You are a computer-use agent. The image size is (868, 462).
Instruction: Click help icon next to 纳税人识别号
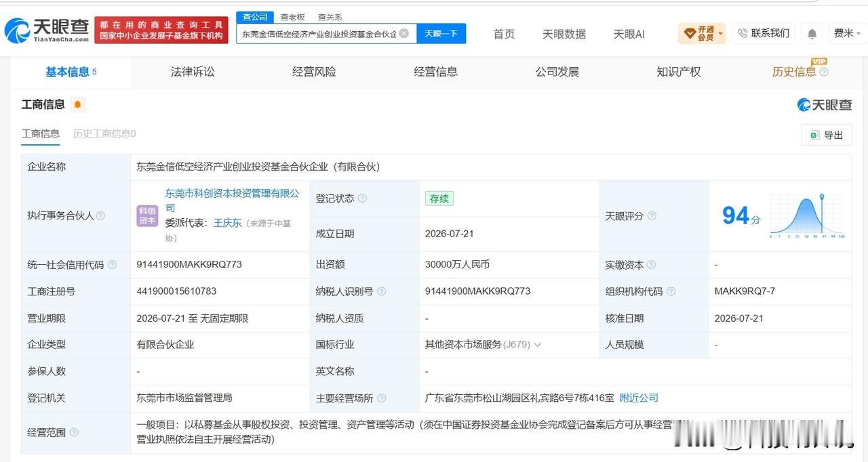381,291
